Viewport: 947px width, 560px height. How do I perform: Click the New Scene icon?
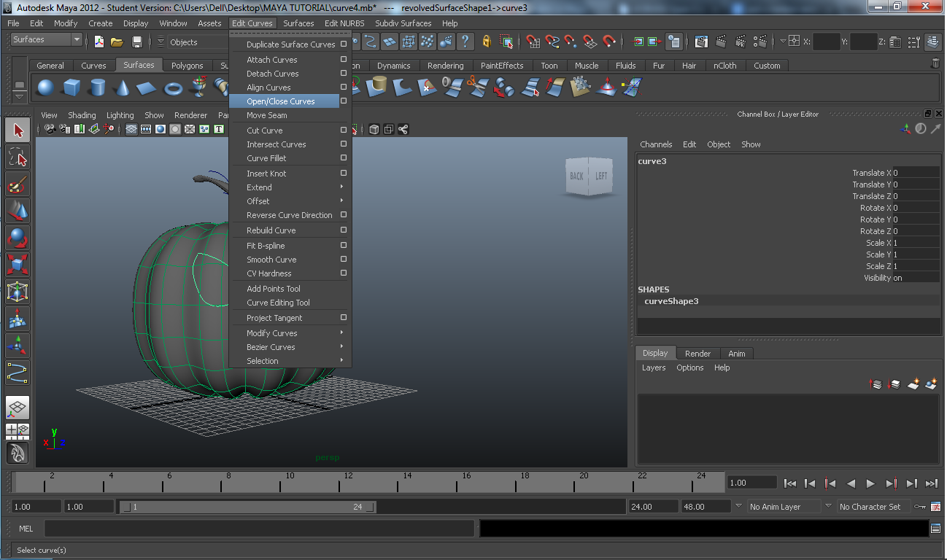point(99,42)
